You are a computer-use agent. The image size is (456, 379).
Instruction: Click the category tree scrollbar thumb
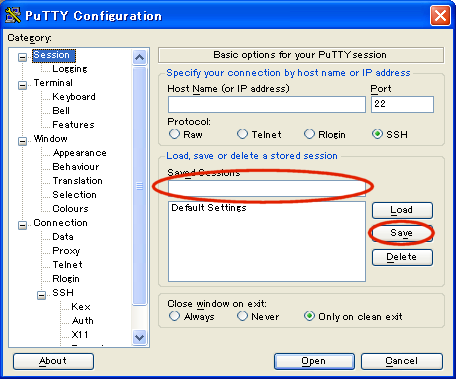[x=139, y=186]
